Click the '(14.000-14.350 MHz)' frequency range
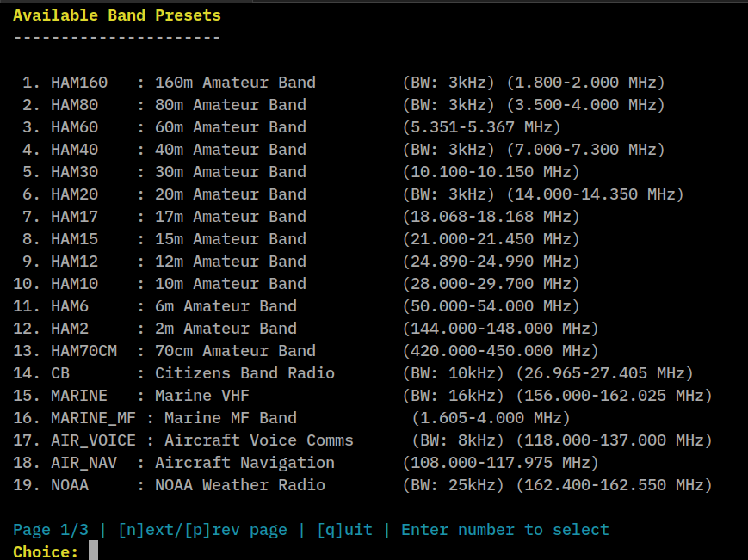The height and width of the screenshot is (560, 748). pyautogui.click(x=596, y=194)
